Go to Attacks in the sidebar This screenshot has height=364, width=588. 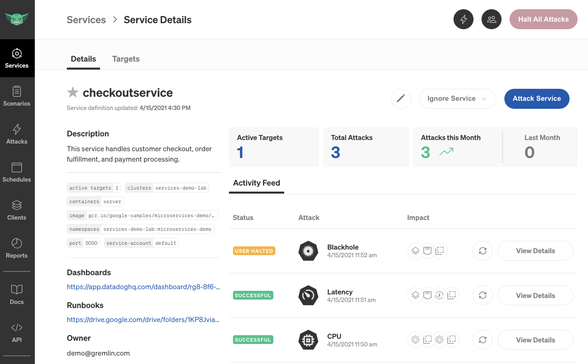coord(17,134)
